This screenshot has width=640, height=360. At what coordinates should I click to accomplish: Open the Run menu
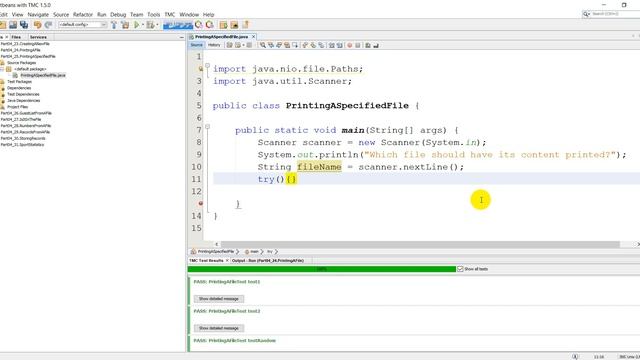pyautogui.click(x=102, y=14)
